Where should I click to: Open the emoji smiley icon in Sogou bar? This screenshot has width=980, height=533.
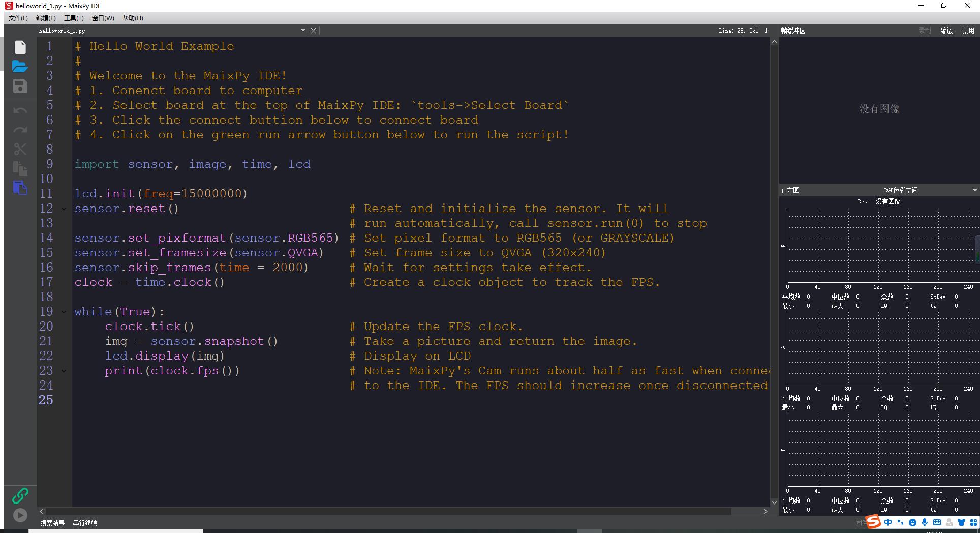point(913,522)
